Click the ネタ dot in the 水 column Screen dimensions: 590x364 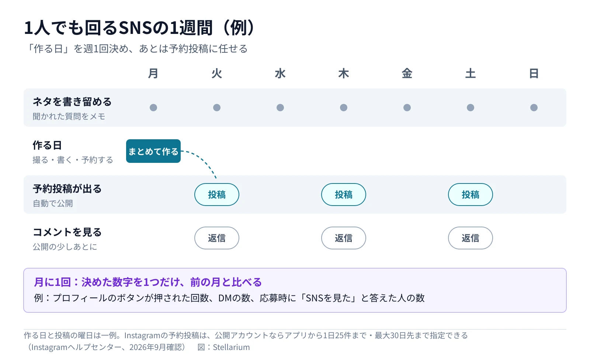280,108
